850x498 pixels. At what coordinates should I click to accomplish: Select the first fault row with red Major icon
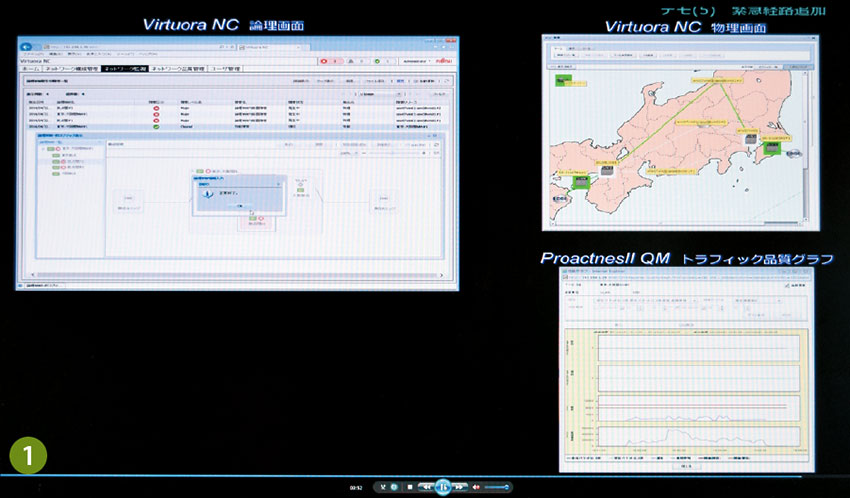(239, 108)
